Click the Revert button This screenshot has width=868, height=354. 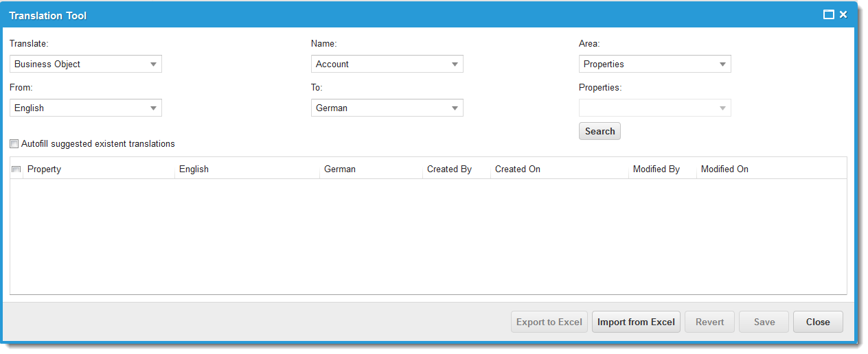point(709,322)
